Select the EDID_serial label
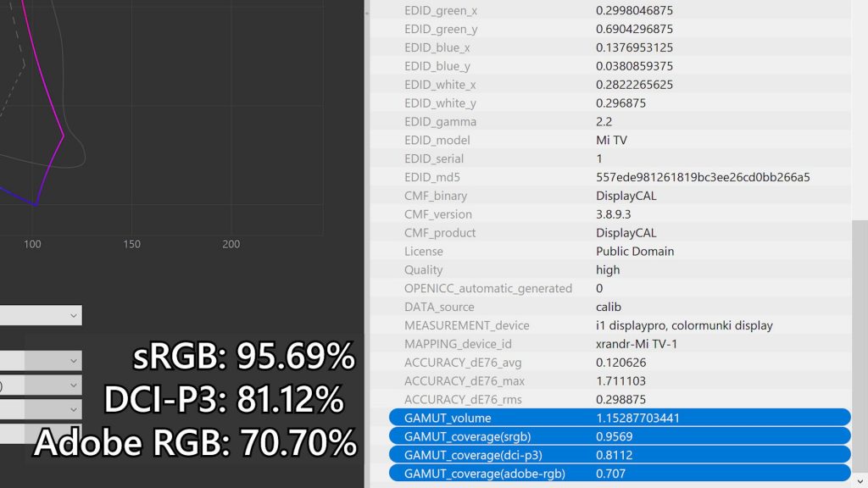The image size is (868, 488). [x=433, y=158]
